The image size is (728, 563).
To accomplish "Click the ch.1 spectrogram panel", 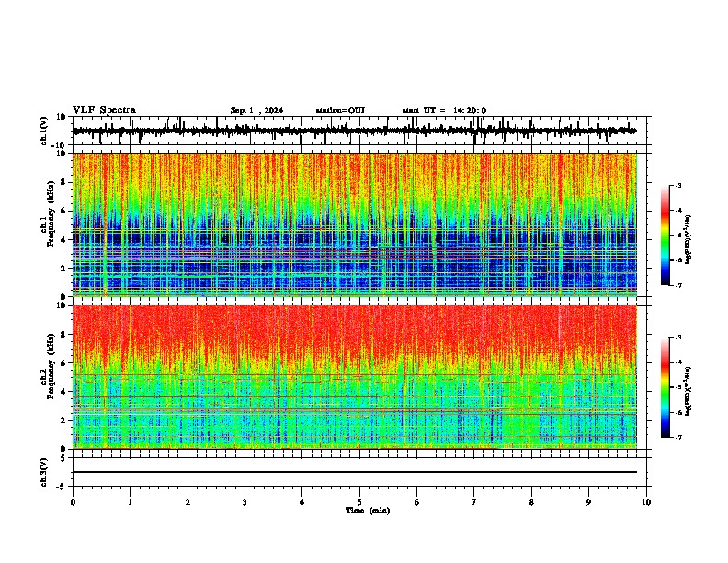I will pos(354,224).
